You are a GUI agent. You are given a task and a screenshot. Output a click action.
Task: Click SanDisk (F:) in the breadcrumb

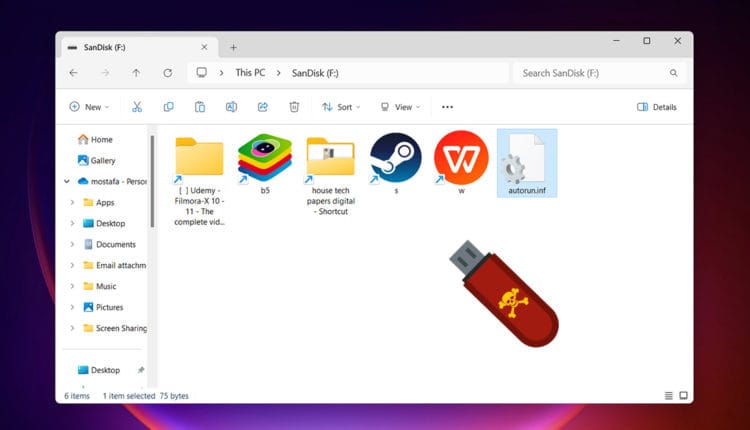[x=315, y=73]
